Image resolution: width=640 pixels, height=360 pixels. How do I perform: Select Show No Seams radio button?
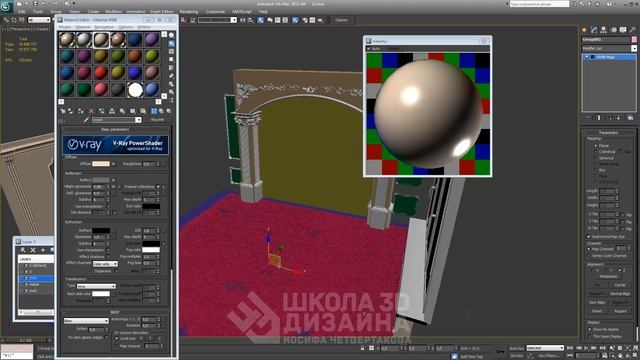[x=590, y=329]
